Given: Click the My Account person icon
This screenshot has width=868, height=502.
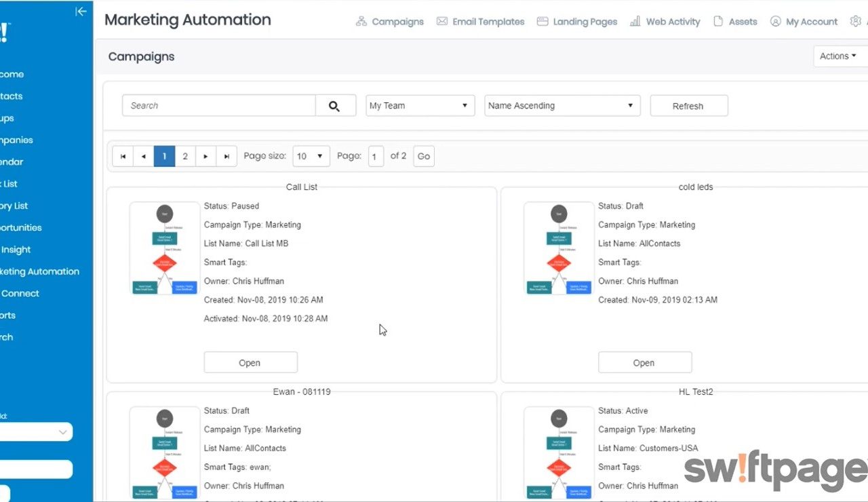Looking at the screenshot, I should point(776,22).
